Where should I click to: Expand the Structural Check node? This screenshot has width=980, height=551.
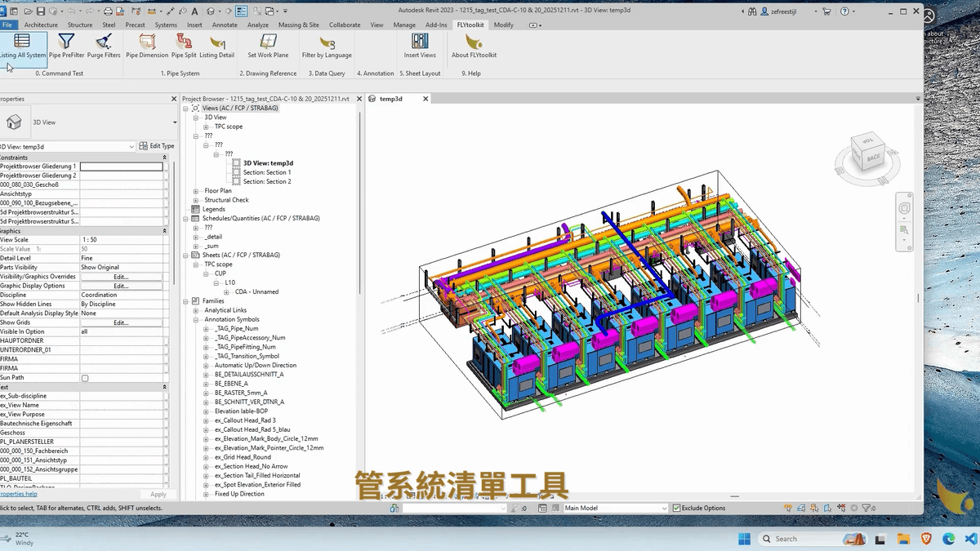pyautogui.click(x=196, y=200)
